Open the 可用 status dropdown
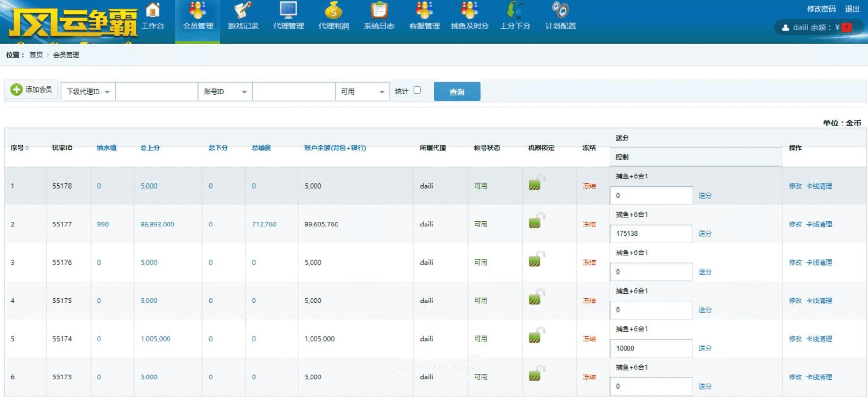This screenshot has height=401, width=868. pyautogui.click(x=362, y=92)
